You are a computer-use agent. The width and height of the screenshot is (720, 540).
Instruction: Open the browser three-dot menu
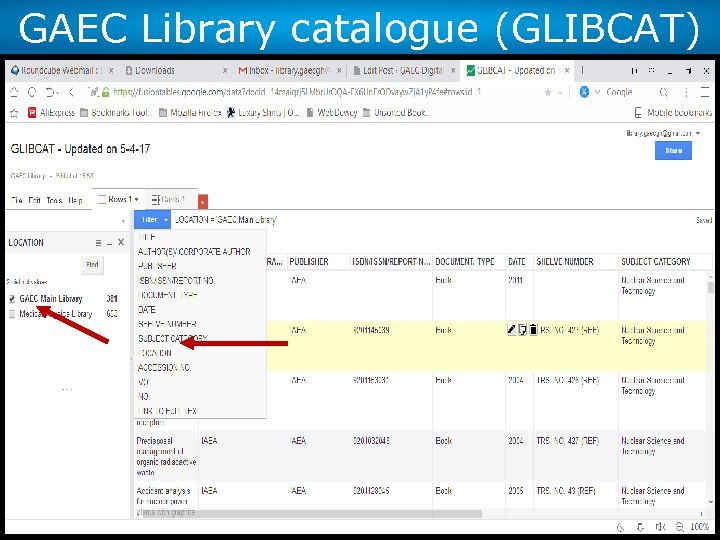coord(686,92)
